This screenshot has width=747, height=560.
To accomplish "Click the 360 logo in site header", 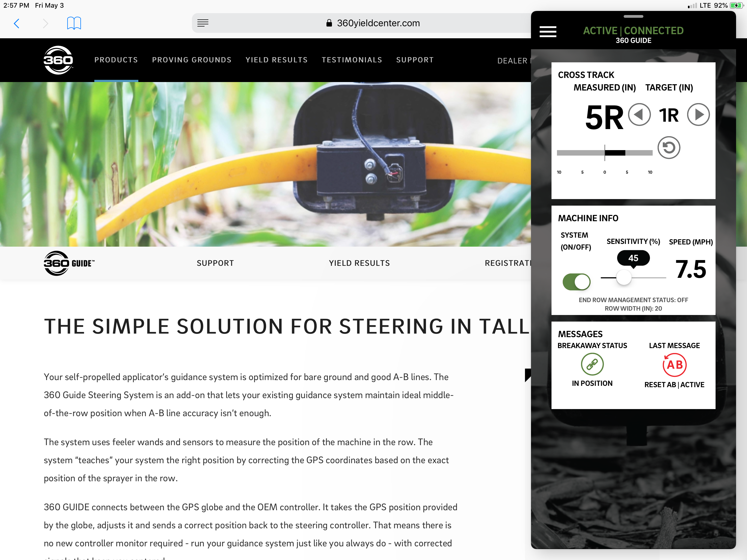I will [x=58, y=60].
